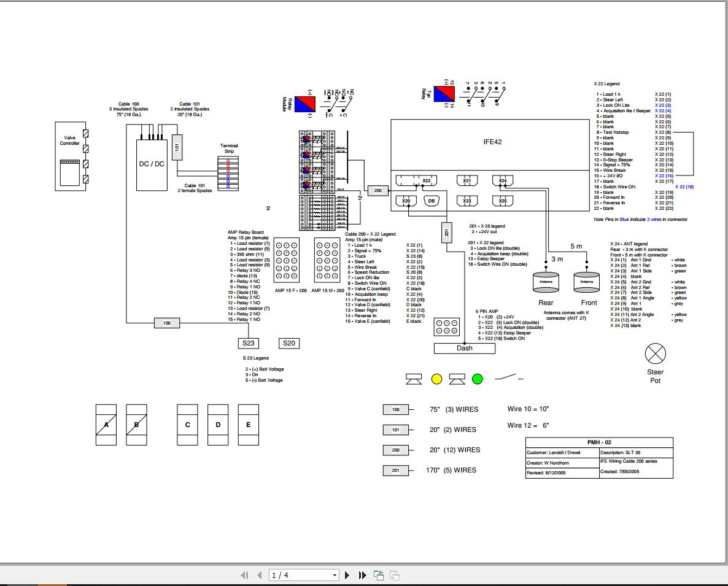This screenshot has height=586, width=728.
Task: Click the 6 PIN AMP connector symbol
Action: [447, 326]
